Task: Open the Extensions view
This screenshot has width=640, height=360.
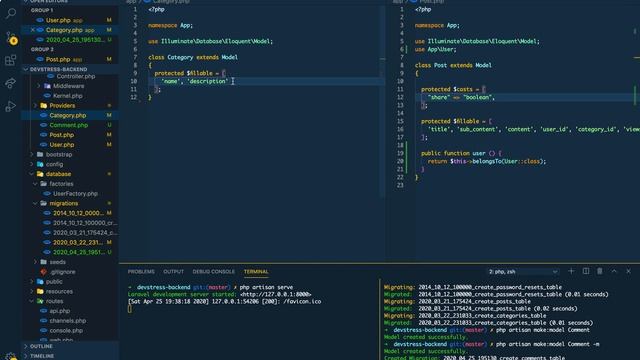Action: click(11, 60)
